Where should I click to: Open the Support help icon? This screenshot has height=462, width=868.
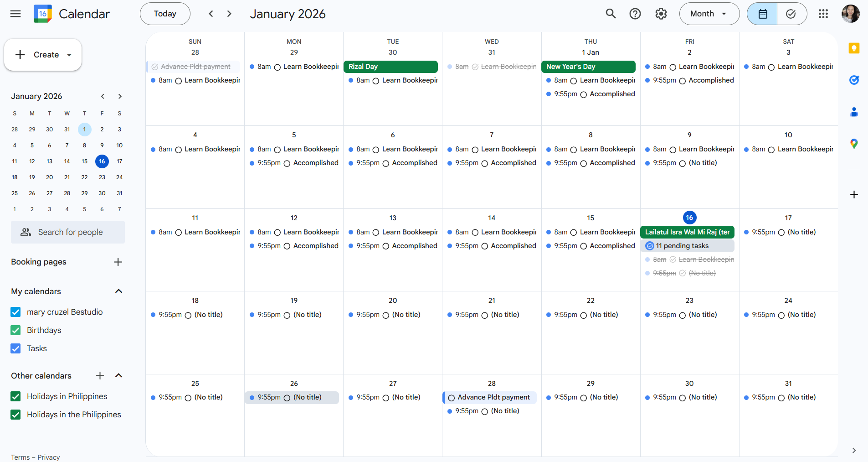click(635, 14)
